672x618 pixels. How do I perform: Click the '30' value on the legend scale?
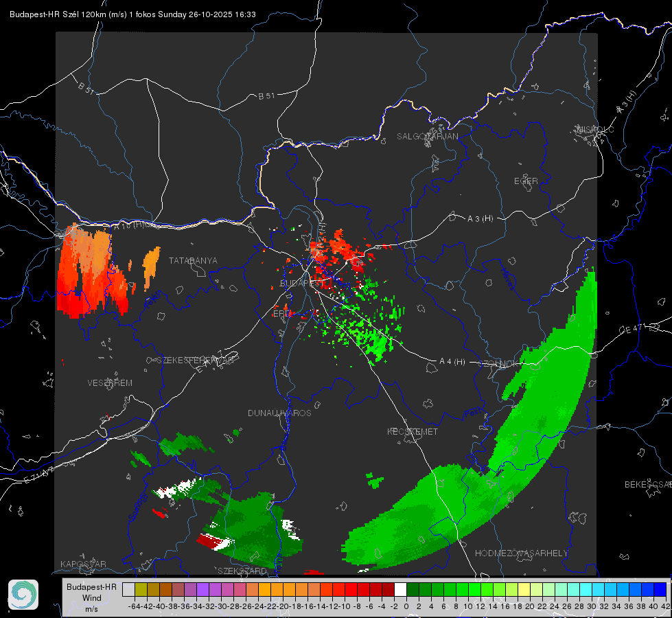[592, 606]
